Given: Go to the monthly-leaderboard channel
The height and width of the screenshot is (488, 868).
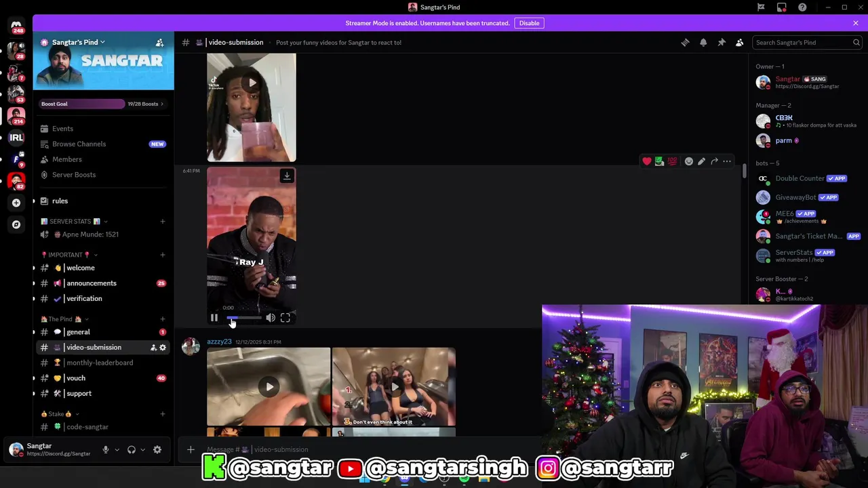Looking at the screenshot, I should pyautogui.click(x=103, y=363).
